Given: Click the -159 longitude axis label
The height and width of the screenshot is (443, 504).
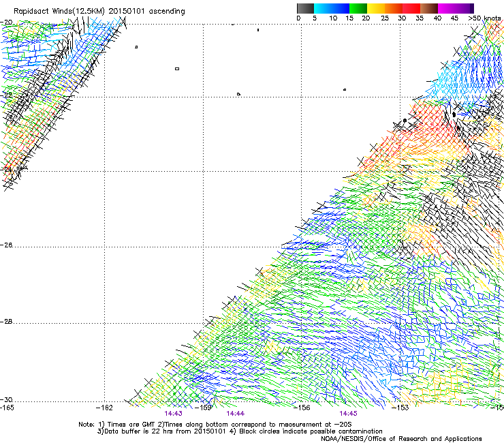Looking at the screenshot, I should [203, 408].
